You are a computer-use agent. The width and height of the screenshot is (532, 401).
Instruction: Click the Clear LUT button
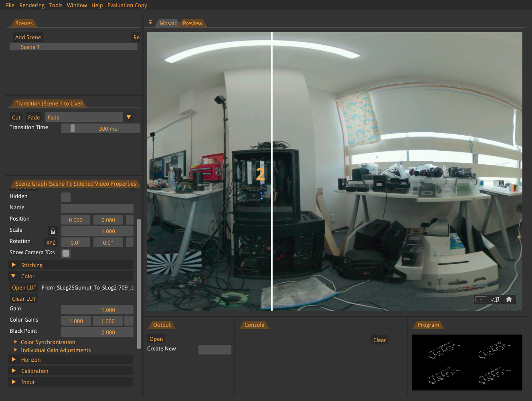[23, 298]
